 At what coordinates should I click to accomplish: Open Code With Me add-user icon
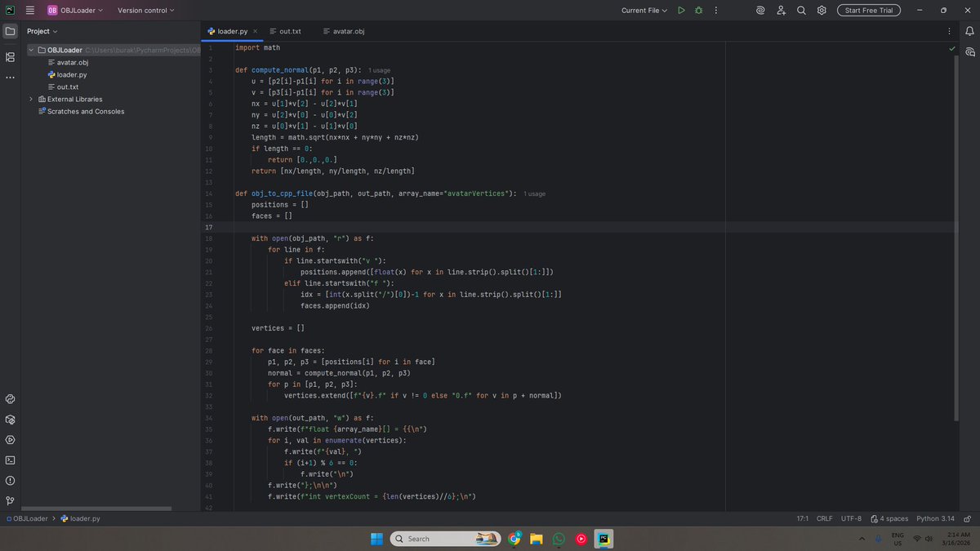781,10
